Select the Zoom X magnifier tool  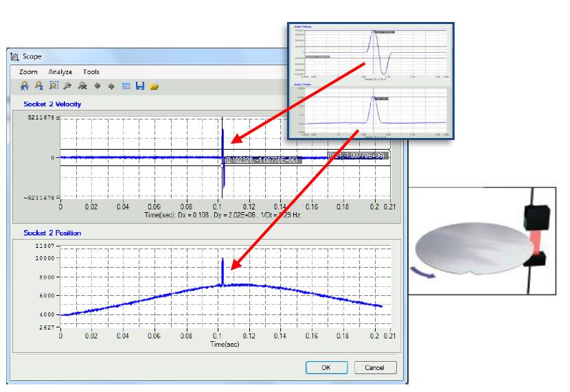[x=39, y=86]
